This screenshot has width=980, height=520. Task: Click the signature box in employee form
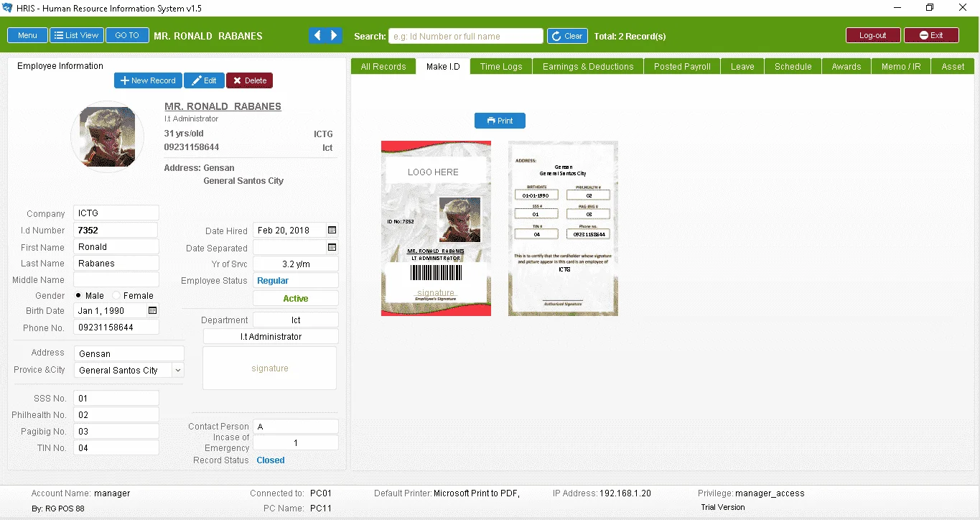(269, 368)
